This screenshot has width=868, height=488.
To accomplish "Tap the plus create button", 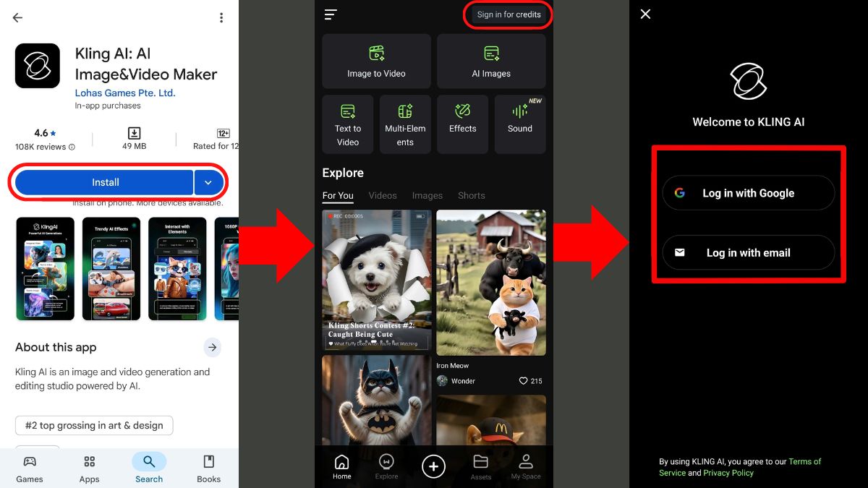I will pos(434,466).
